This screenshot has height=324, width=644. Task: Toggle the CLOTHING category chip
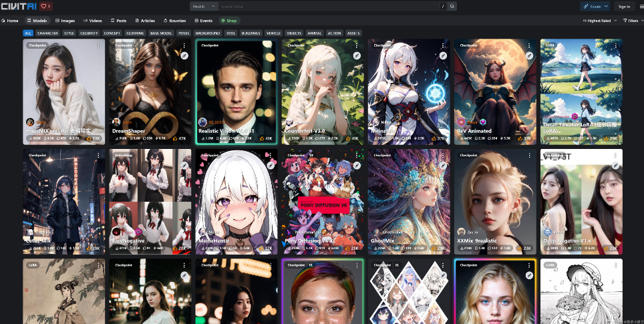point(135,33)
